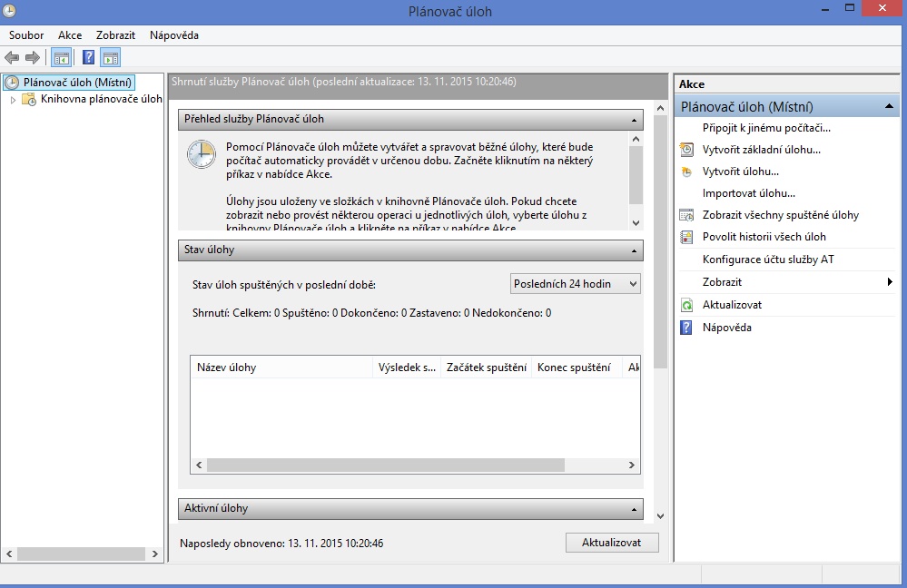Toggle the console tree pane toolbar icon

[x=61, y=58]
